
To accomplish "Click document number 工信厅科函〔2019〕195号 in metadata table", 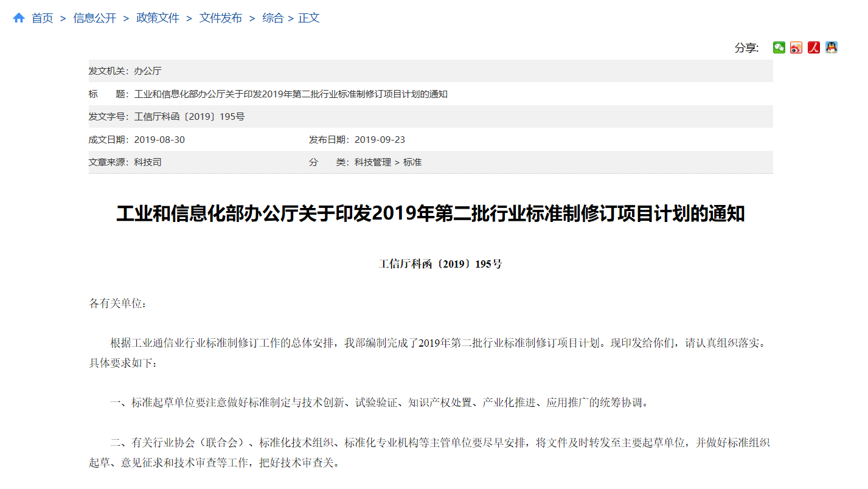I will tap(189, 117).
